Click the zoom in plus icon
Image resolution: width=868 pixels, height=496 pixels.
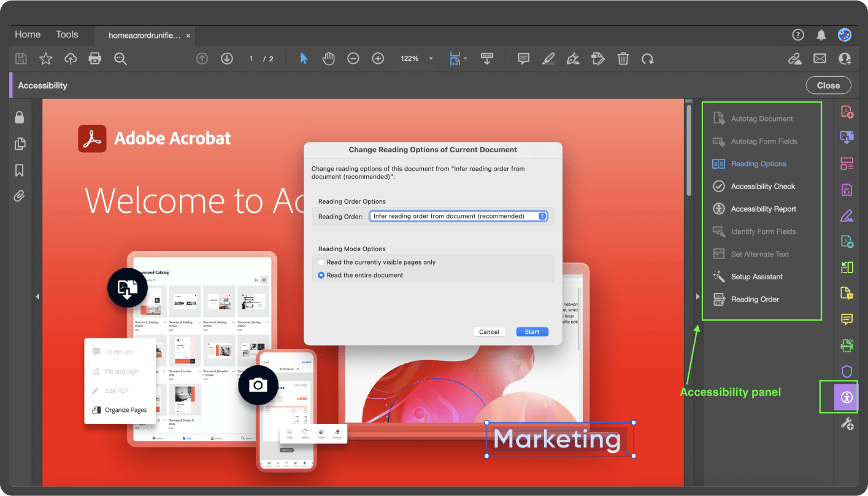[x=378, y=59]
